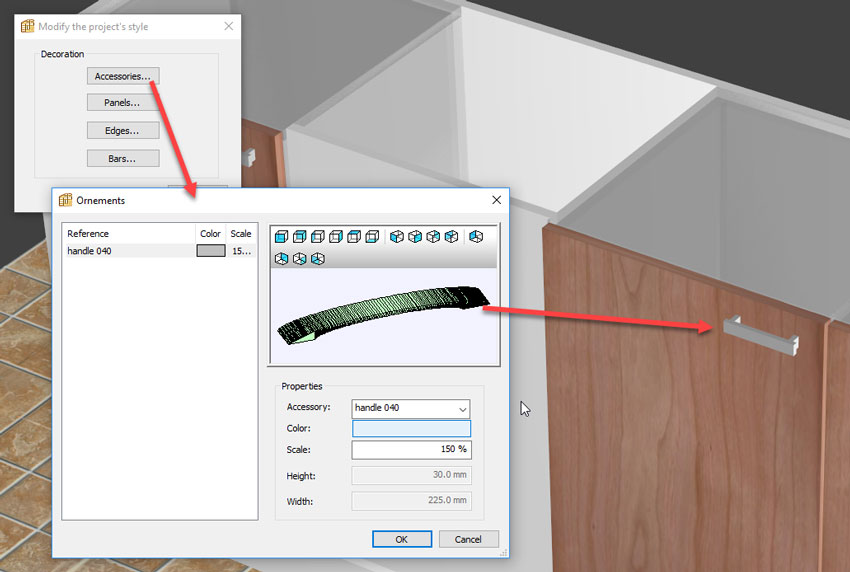
Task: Choose last isometric cube icon in second toolbar row
Action: coord(318,259)
